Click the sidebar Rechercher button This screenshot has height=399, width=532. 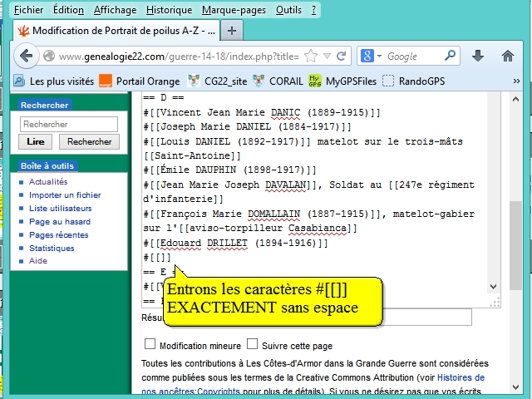click(89, 141)
